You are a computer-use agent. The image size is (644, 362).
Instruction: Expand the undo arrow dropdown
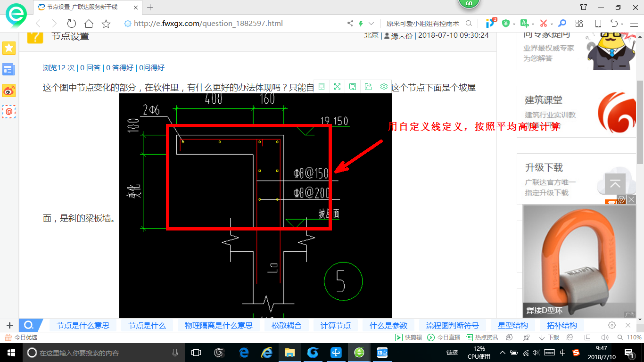[x=622, y=24]
